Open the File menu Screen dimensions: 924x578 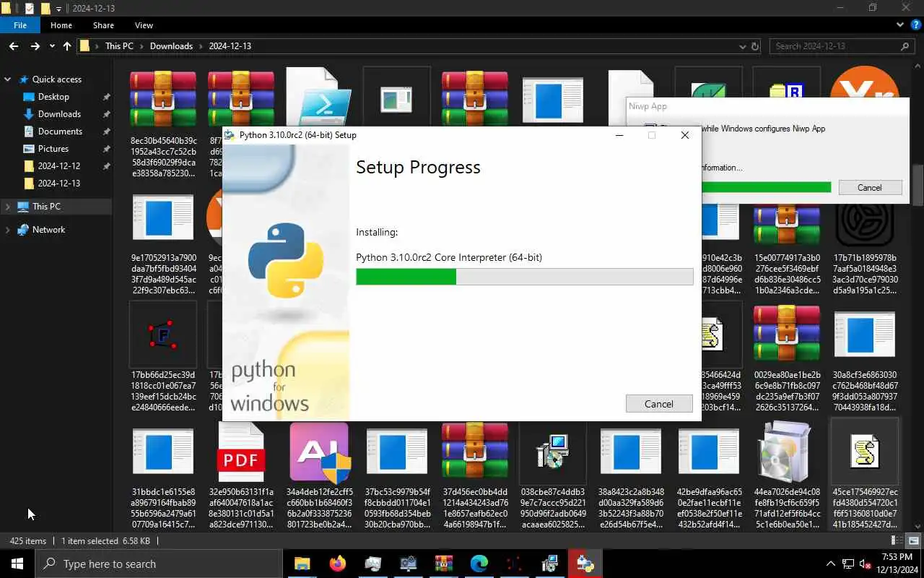click(20, 25)
